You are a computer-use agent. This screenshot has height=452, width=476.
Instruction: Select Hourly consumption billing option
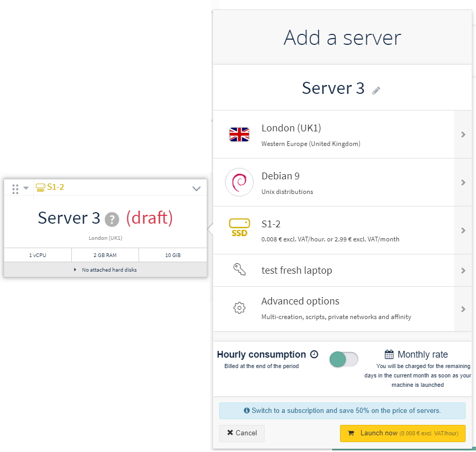(261, 355)
